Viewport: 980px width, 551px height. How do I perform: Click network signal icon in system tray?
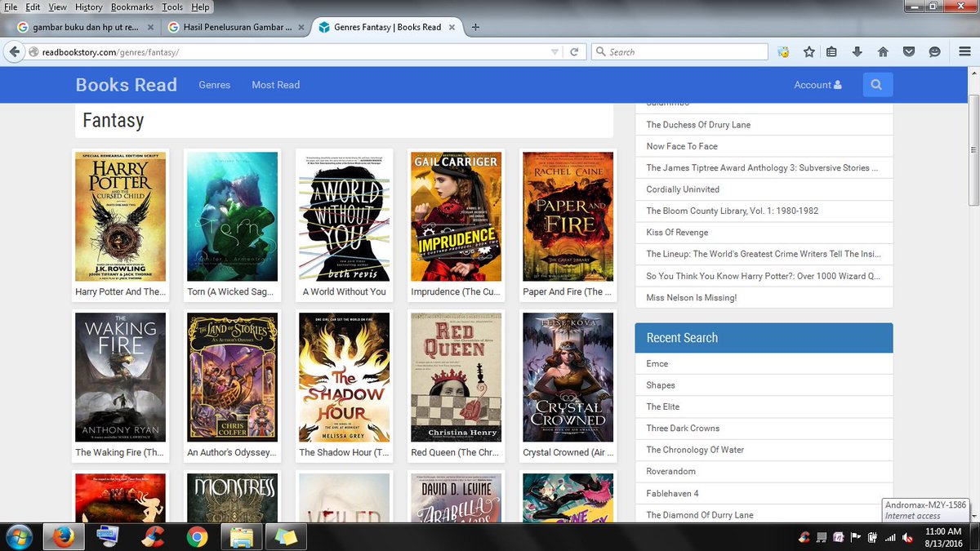(890, 537)
